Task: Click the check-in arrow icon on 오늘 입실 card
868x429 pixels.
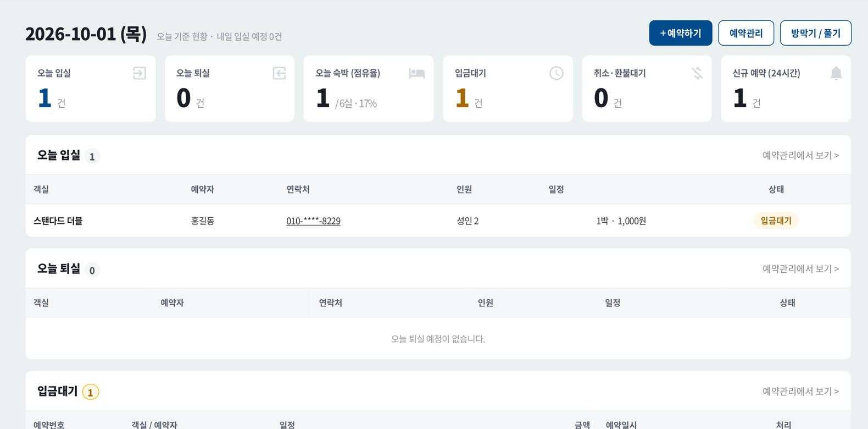Action: coord(140,73)
